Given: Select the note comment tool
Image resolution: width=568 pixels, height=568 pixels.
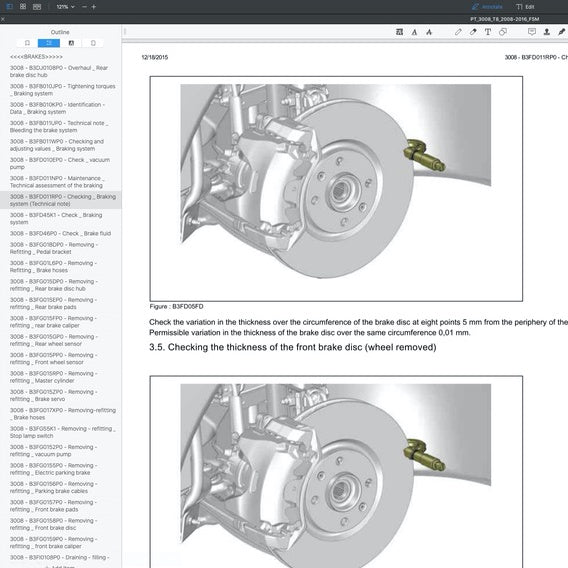Looking at the screenshot, I should coord(532,32).
